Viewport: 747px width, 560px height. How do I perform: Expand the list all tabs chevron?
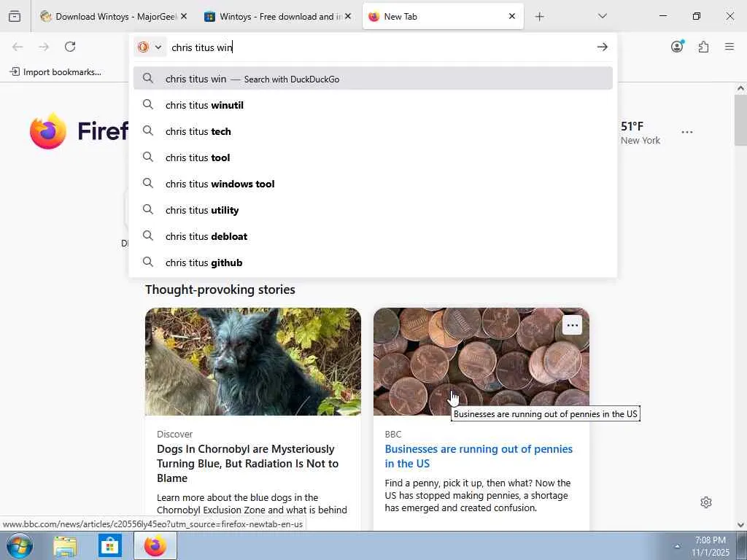point(602,16)
